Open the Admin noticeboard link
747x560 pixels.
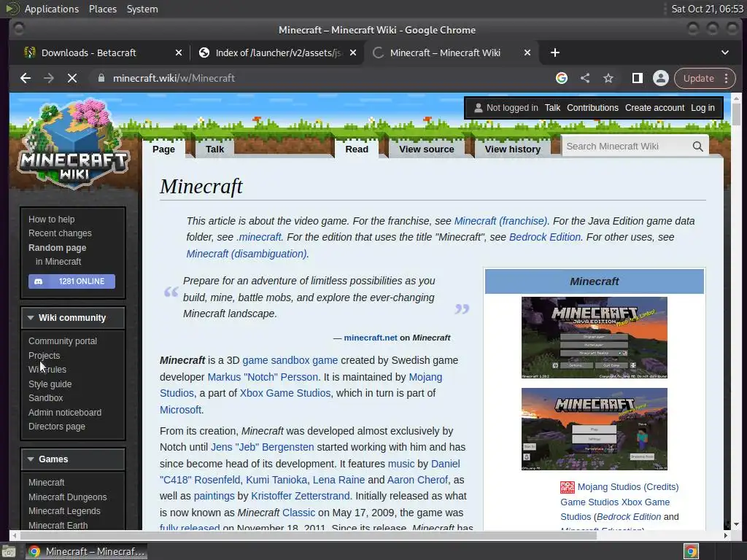(x=64, y=413)
